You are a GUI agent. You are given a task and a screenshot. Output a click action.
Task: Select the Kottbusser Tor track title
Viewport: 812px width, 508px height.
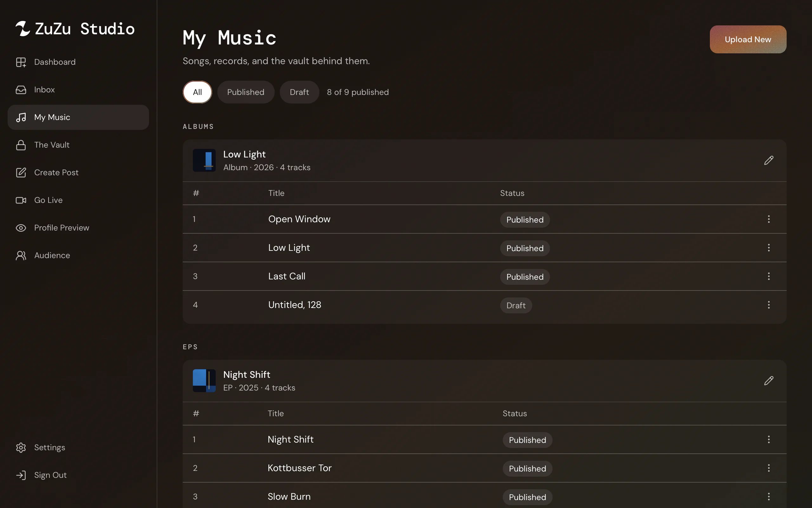(300, 468)
